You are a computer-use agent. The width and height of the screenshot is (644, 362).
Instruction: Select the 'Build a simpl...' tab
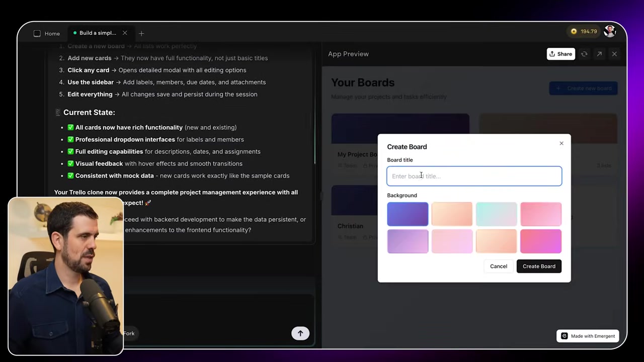tap(97, 33)
